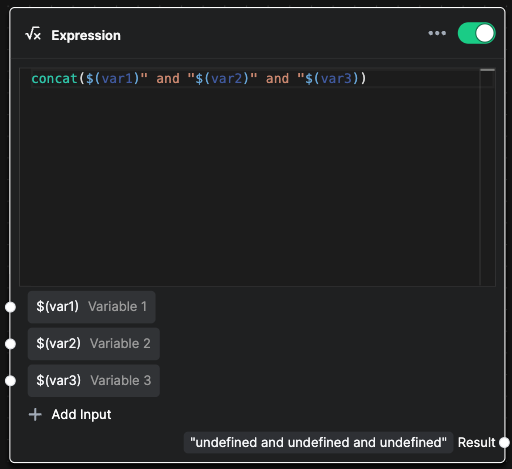
Task: Click the Variable 3 input chip
Action: coord(94,380)
